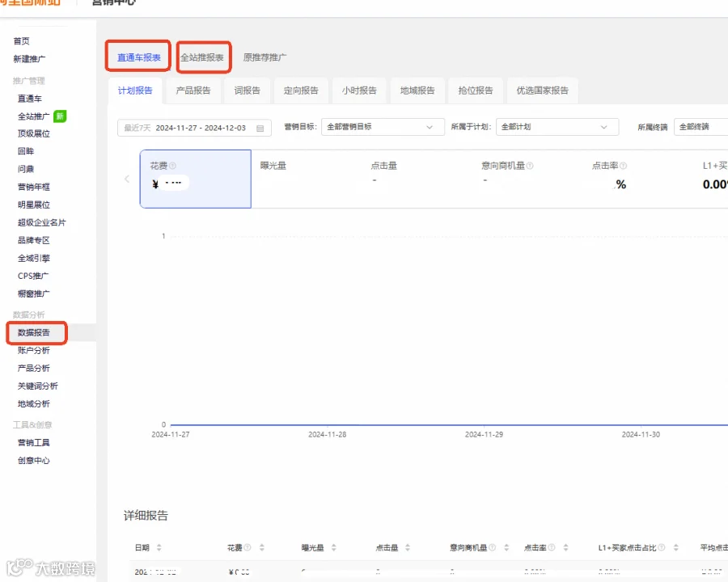Click left arrow to scroll metric cards

tap(127, 179)
